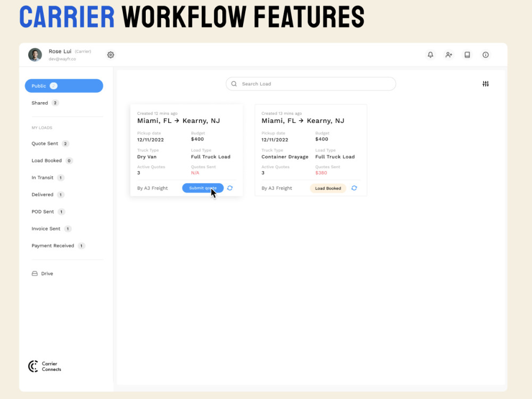Open settings gear next to Rose Lui
Image resolution: width=532 pixels, height=399 pixels.
pyautogui.click(x=111, y=55)
